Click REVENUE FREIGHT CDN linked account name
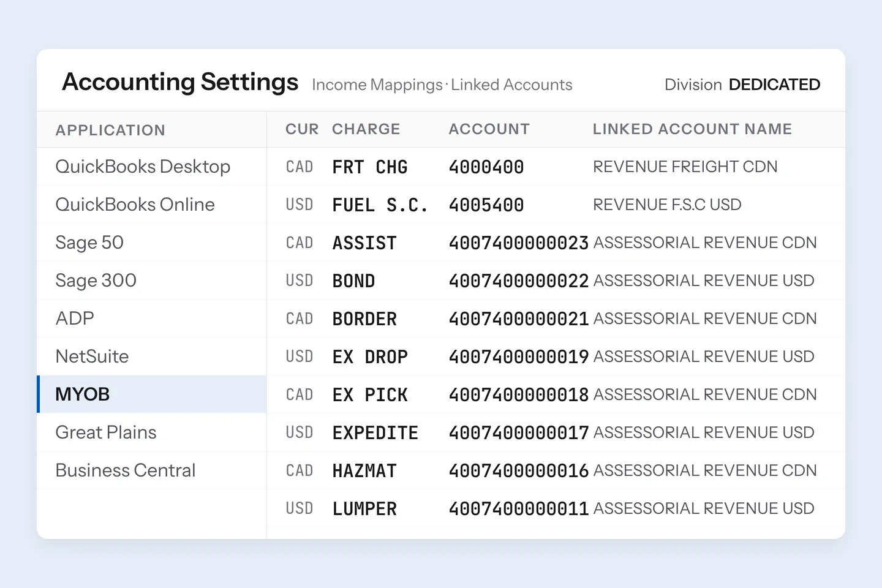Viewport: 882px width, 588px height. click(685, 167)
